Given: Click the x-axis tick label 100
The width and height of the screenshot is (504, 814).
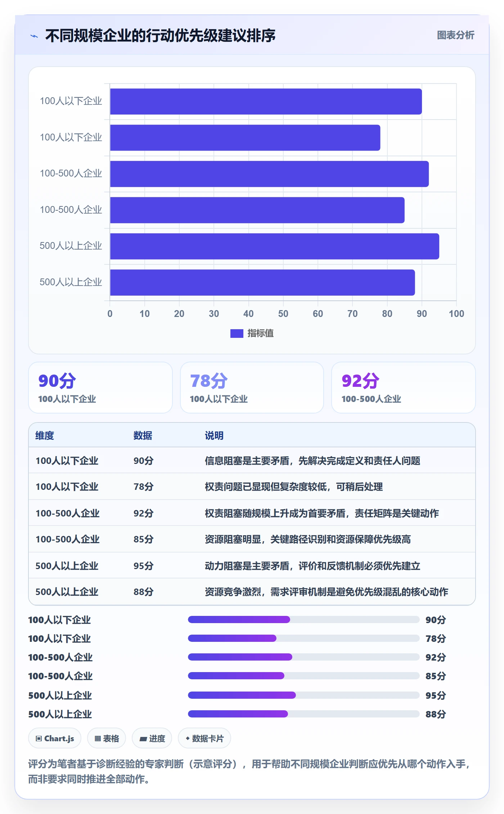Looking at the screenshot, I should coord(456,314).
